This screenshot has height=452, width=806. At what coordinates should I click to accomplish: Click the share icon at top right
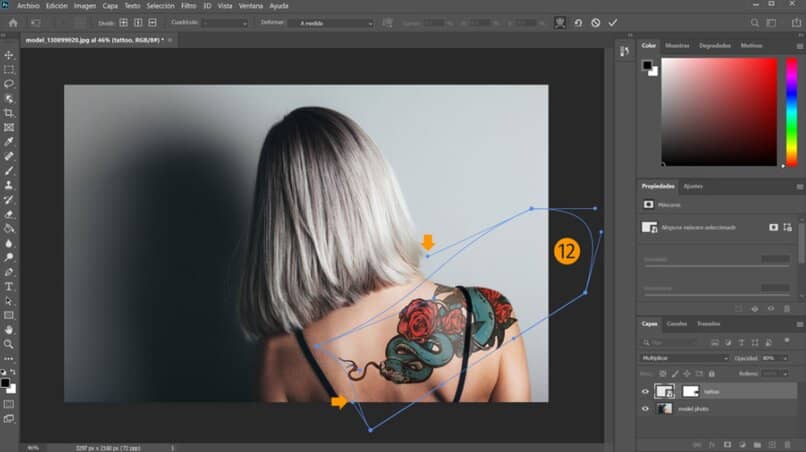796,23
